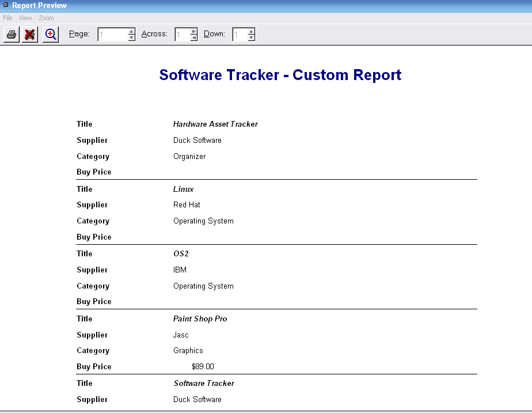Click the 'Title' label beside Paint Shop Pro
The image size is (532, 413).
tap(85, 319)
